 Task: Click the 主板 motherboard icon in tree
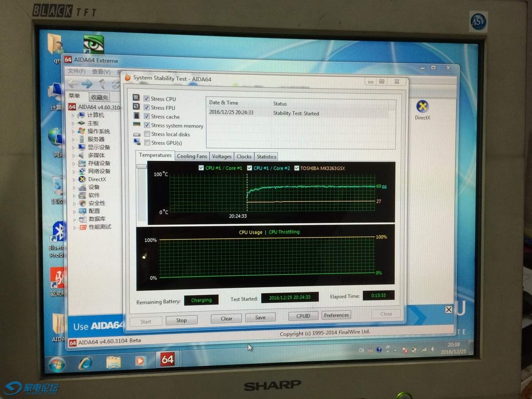point(82,123)
